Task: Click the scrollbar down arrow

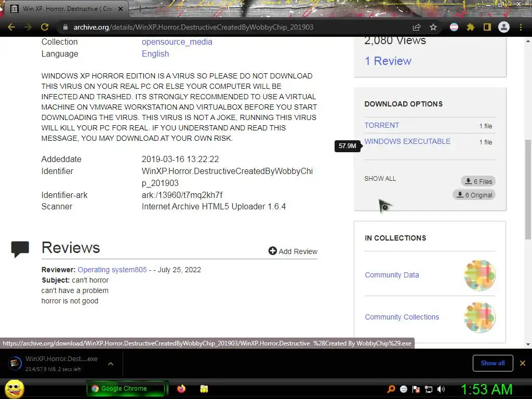Action: pos(528,344)
